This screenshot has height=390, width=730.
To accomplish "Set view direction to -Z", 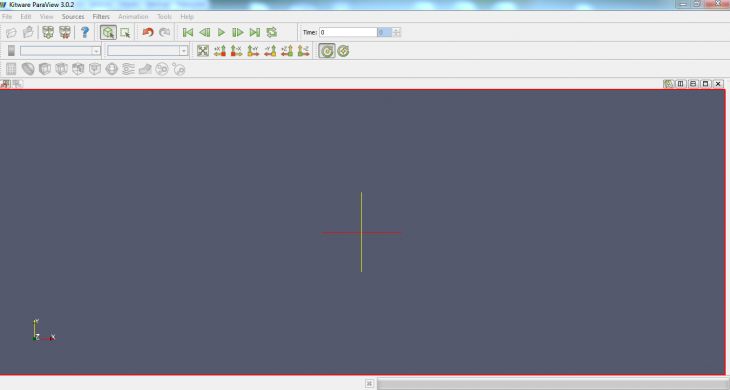I will (303, 51).
